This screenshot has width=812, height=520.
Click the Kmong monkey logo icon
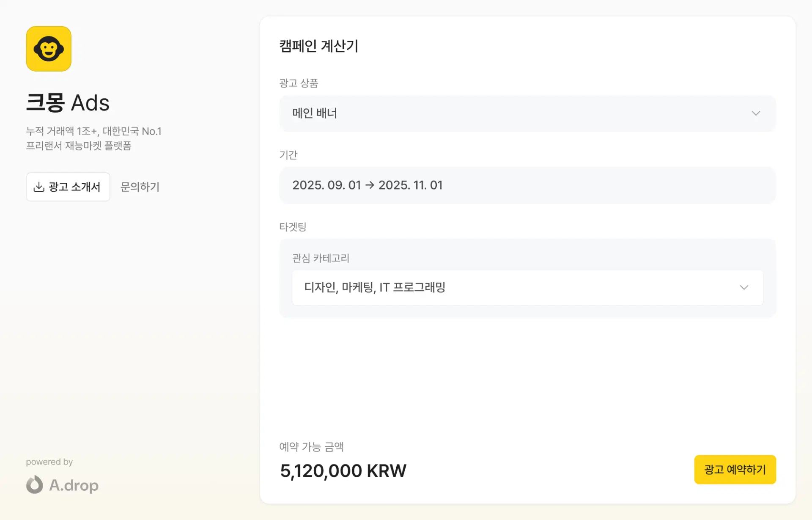[x=49, y=49]
